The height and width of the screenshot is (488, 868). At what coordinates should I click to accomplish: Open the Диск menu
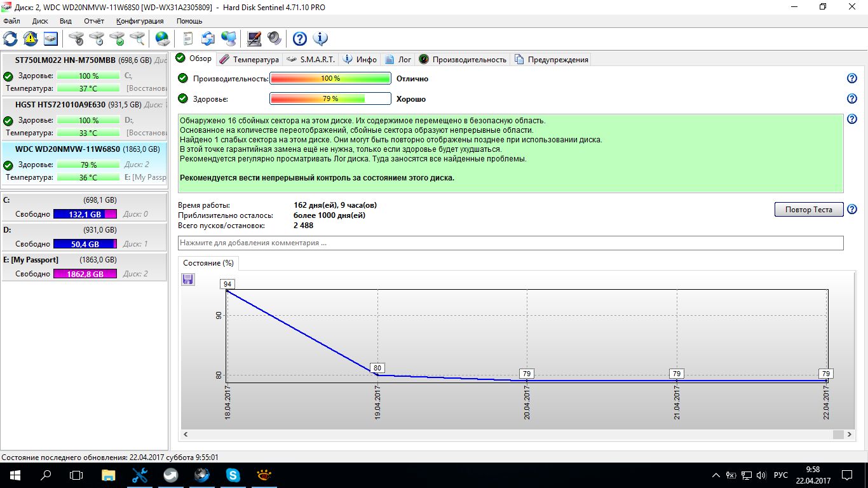pos(40,21)
